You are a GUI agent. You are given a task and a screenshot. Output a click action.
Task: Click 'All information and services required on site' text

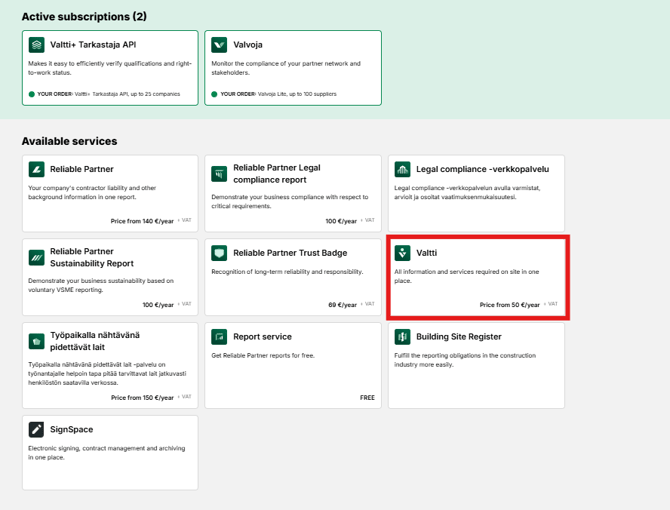tap(467, 276)
